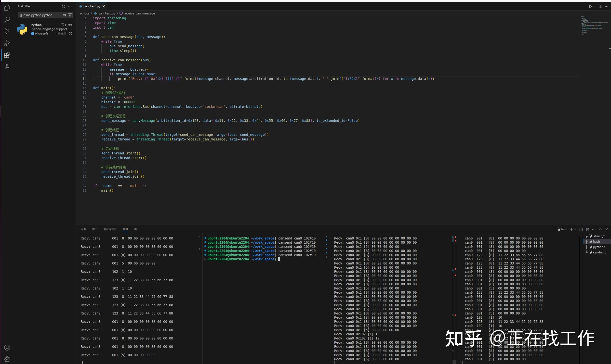Select the candump terminal in the terminal list

(599, 252)
